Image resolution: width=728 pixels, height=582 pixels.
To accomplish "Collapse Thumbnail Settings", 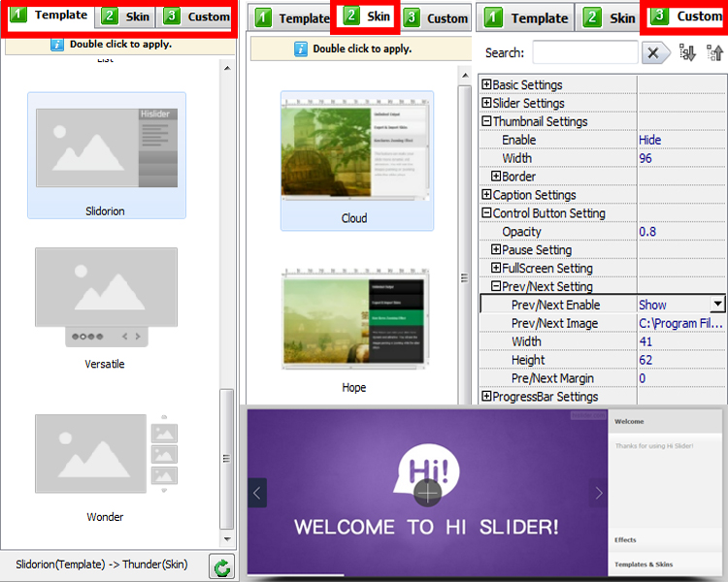I will click(x=486, y=121).
